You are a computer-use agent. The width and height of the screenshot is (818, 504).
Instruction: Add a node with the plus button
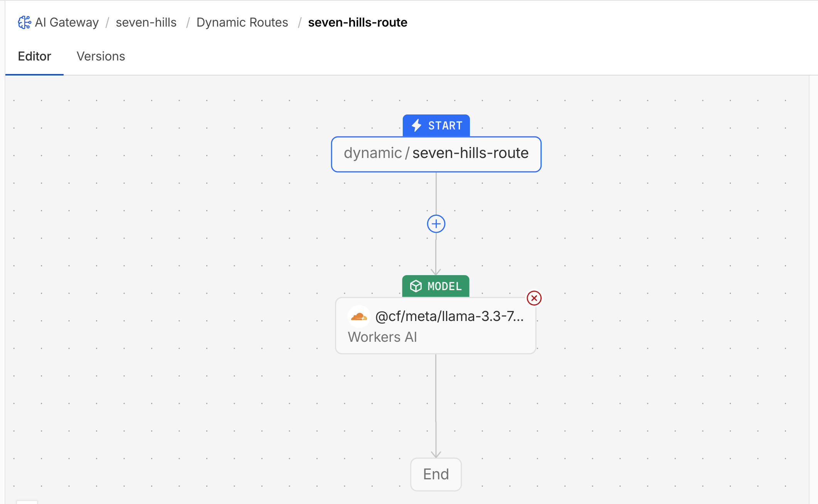tap(436, 224)
